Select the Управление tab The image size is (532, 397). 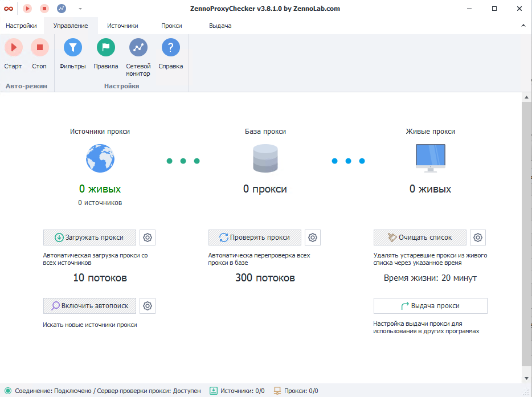point(71,26)
